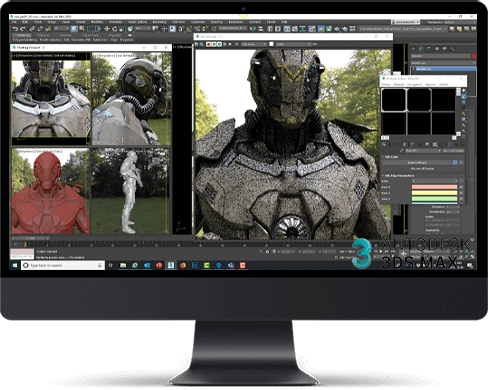Click the Polygon Modeling ribbon panel label
This screenshot has width=488, height=390.
tap(25, 40)
